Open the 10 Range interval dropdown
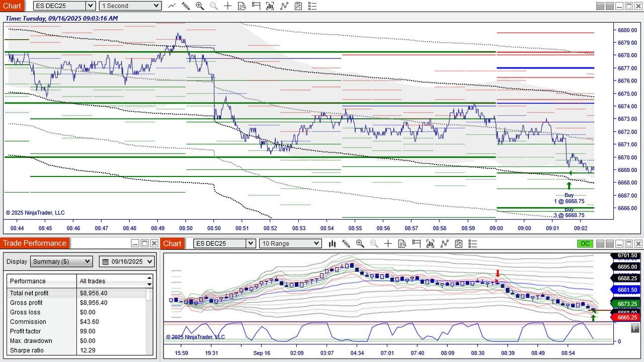644x362 pixels. [290, 244]
